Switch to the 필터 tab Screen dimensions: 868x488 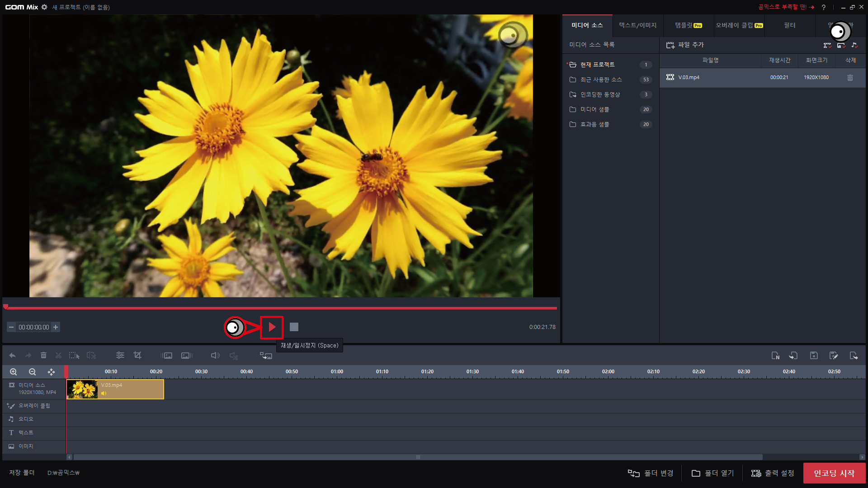click(x=789, y=25)
